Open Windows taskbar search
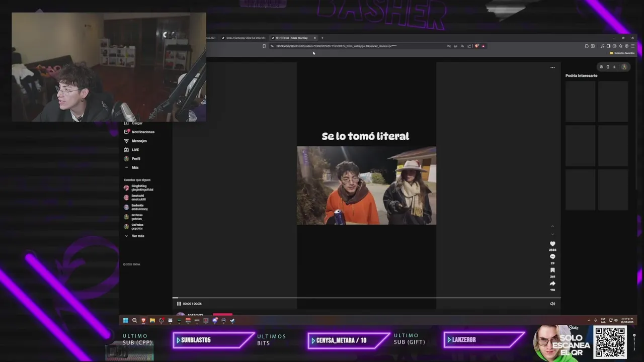This screenshot has width=644, height=362. pos(134,320)
